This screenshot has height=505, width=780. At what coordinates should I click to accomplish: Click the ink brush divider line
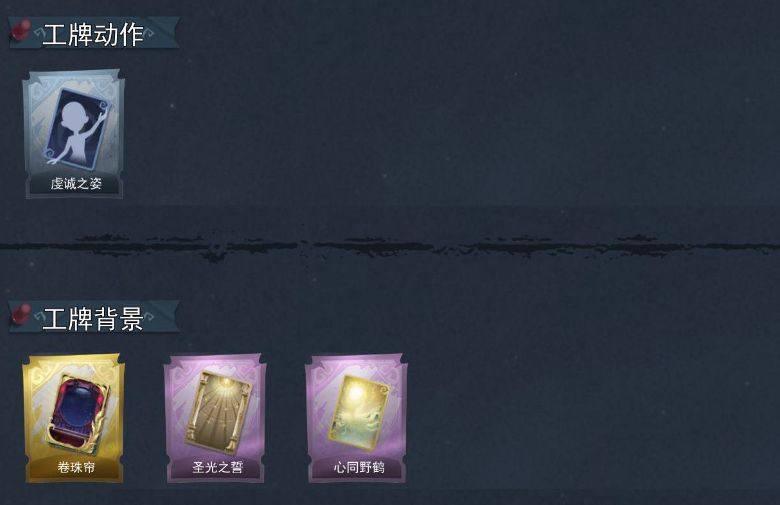click(390, 246)
